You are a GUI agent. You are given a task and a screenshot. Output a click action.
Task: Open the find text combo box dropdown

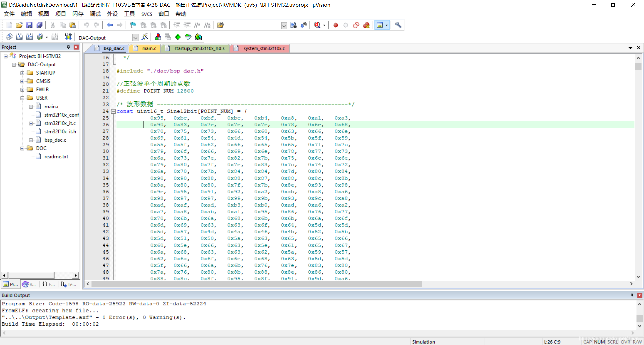[x=284, y=26]
